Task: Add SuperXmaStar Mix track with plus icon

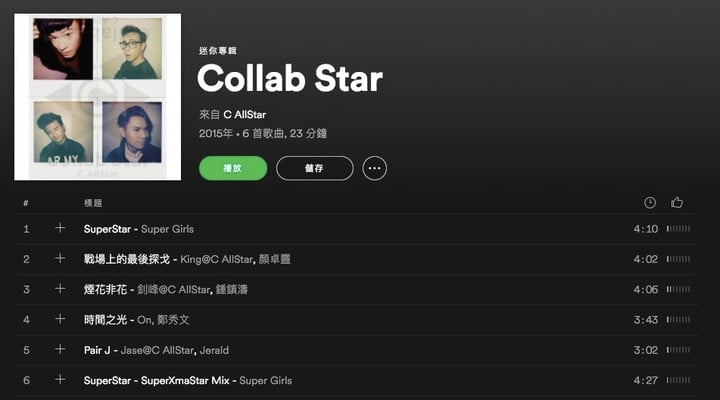Action: click(x=60, y=380)
